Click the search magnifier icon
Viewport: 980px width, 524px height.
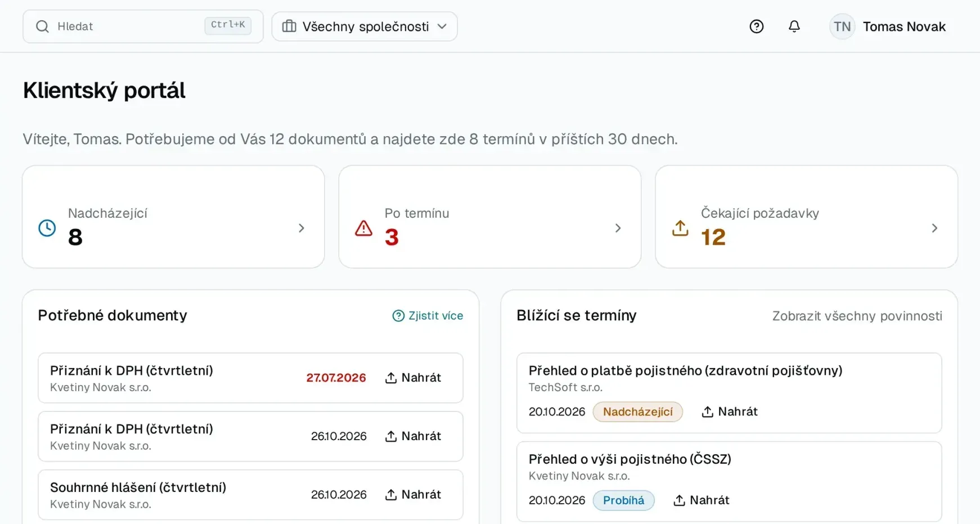(42, 26)
